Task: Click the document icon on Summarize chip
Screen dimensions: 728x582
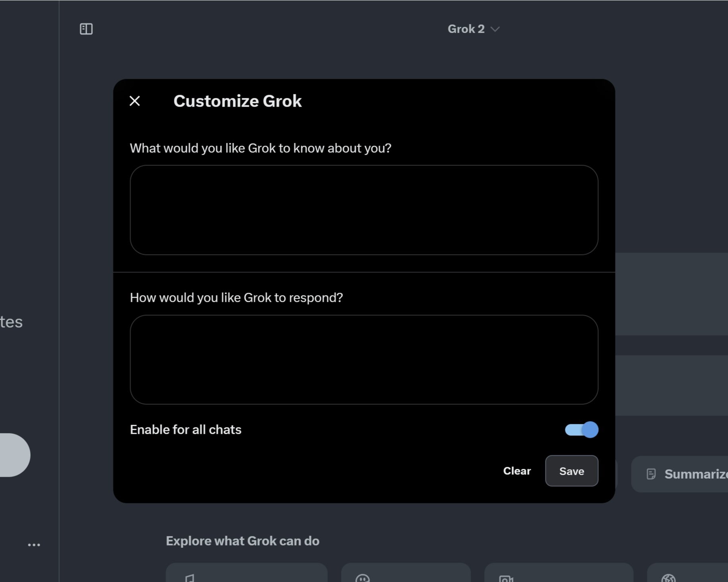Action: point(651,474)
